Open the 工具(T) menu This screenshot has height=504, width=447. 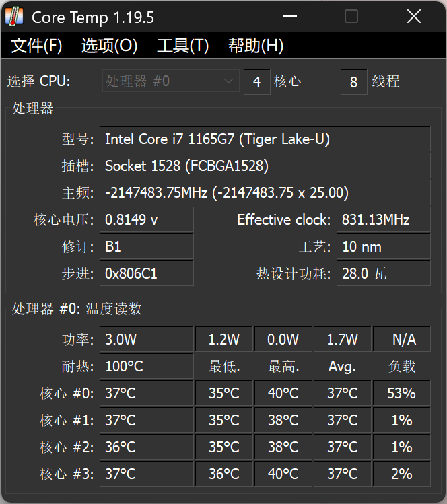182,46
